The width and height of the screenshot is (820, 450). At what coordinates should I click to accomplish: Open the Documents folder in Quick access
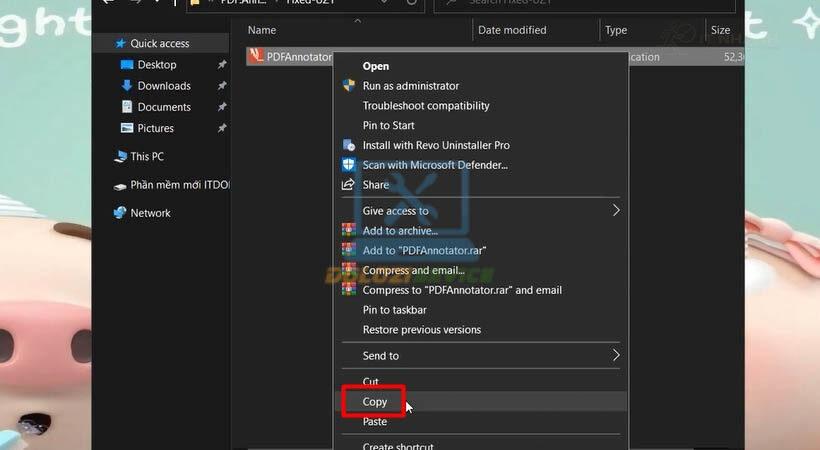click(164, 107)
